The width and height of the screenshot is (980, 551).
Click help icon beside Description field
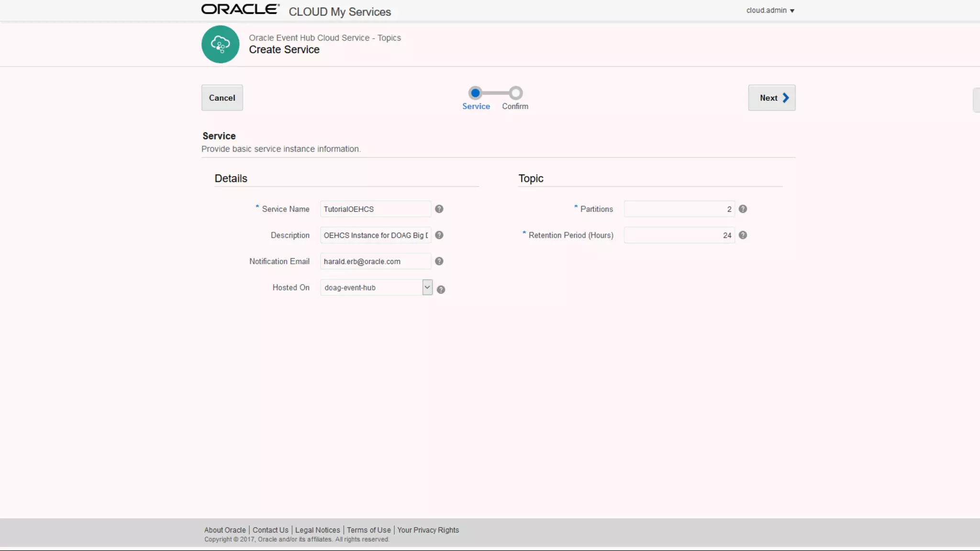coord(439,235)
